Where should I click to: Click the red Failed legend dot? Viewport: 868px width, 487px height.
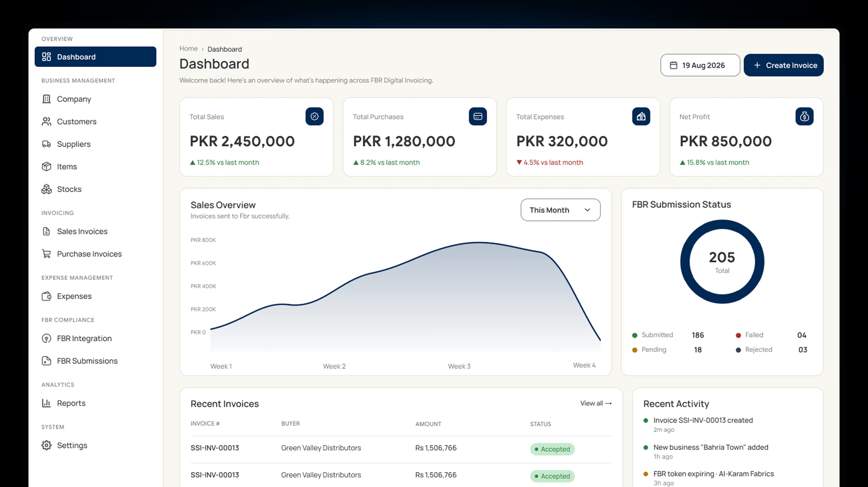click(x=738, y=335)
